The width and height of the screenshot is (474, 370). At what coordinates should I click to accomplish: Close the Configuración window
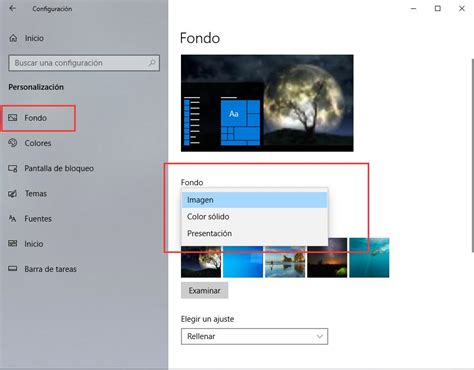[x=462, y=9]
